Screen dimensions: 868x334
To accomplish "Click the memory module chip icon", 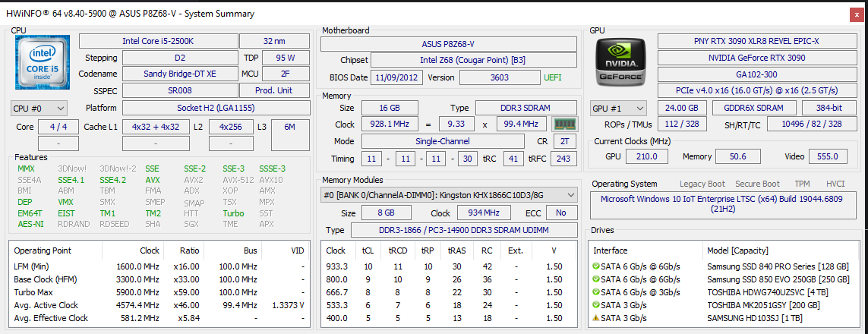I will tap(565, 124).
